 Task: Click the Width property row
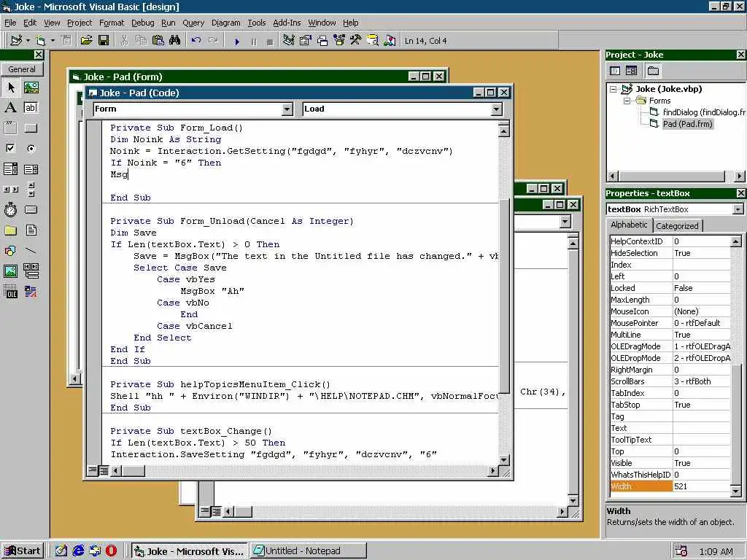670,486
